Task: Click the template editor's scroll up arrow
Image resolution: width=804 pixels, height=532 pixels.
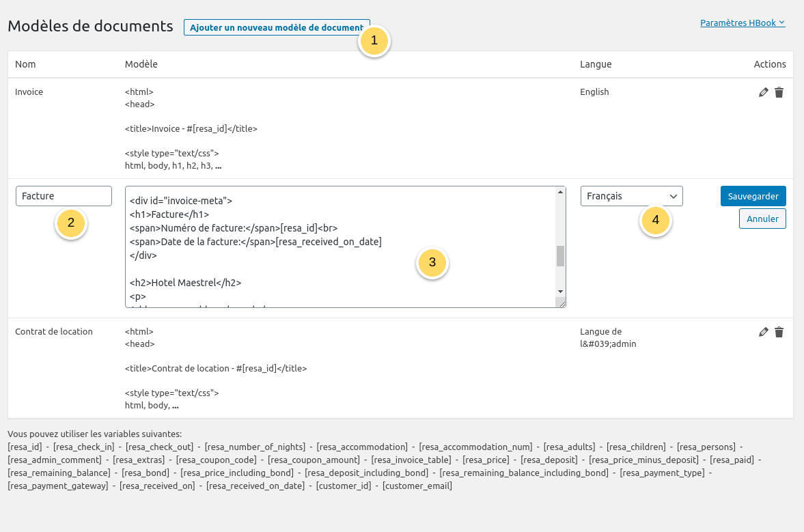Action: point(561,192)
